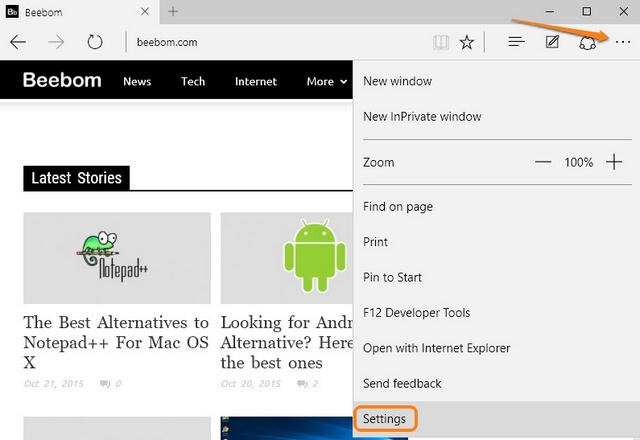Open the Share circular icon
This screenshot has width=640, height=440.
coord(588,42)
